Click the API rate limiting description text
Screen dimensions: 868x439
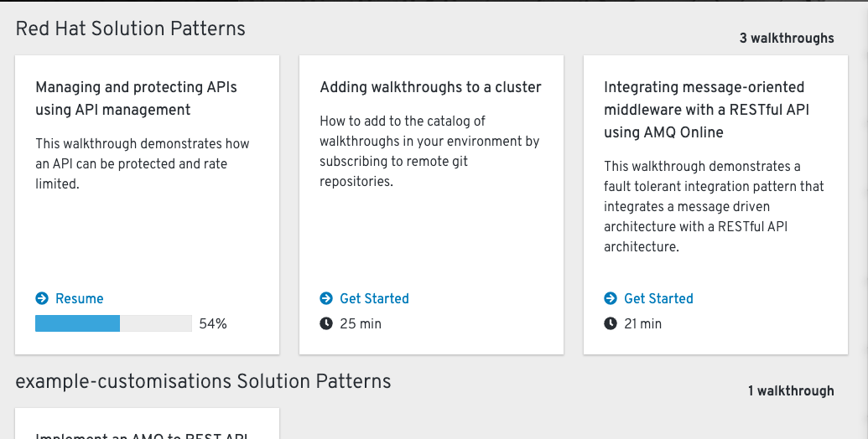tap(143, 163)
